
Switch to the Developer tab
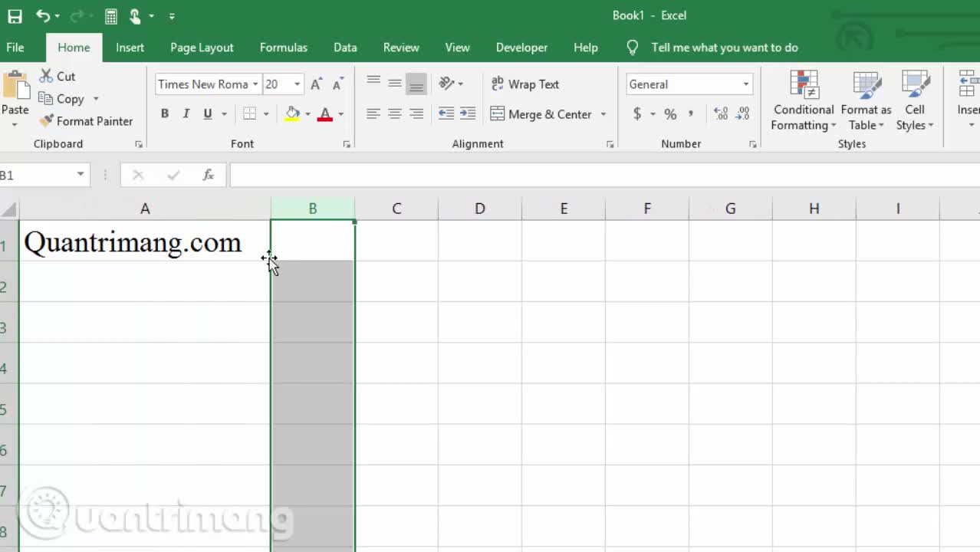click(x=521, y=48)
